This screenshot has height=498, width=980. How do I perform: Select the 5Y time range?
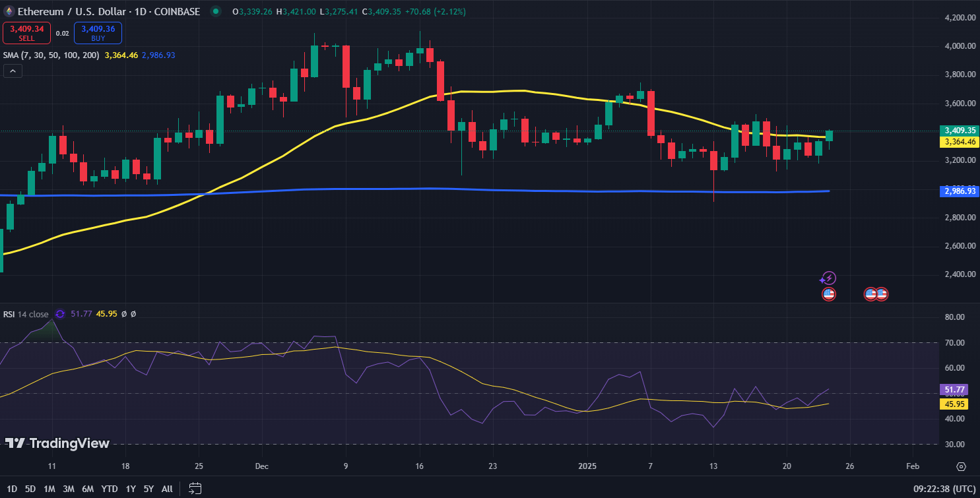(148, 489)
